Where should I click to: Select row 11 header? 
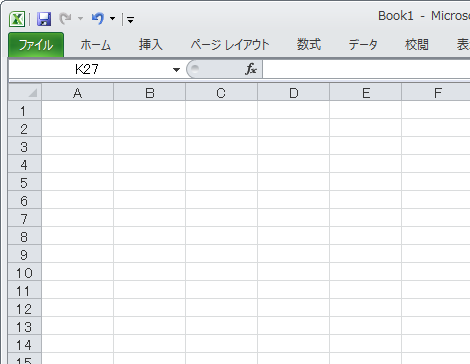pos(25,290)
